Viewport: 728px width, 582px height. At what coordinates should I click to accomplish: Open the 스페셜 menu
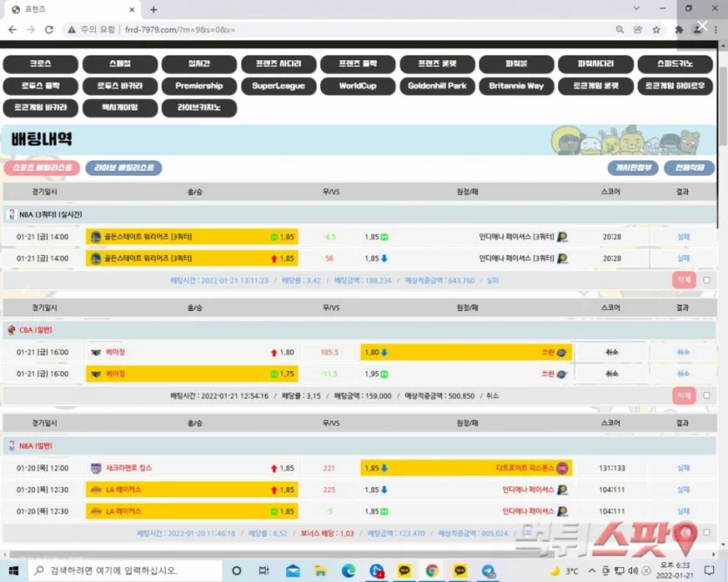(119, 64)
